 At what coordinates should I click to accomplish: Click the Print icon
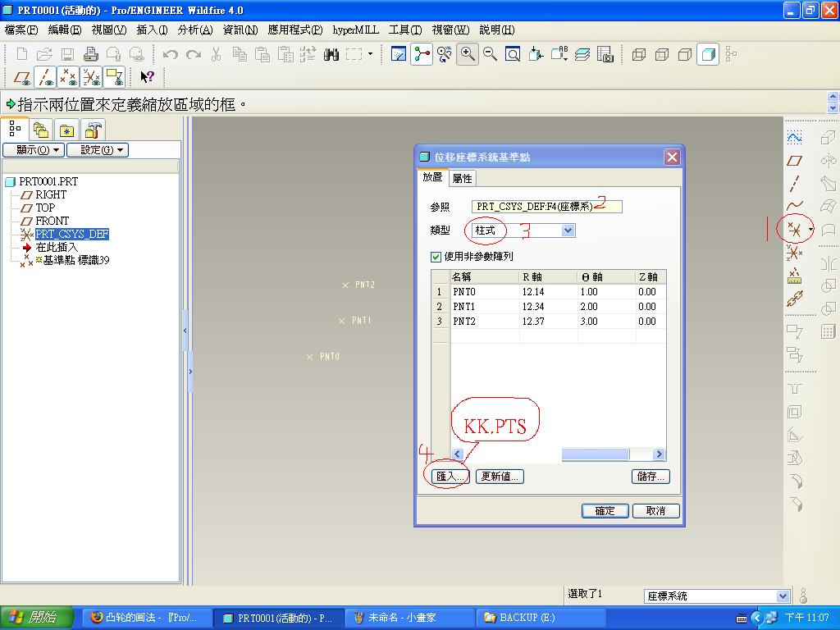pyautogui.click(x=90, y=54)
